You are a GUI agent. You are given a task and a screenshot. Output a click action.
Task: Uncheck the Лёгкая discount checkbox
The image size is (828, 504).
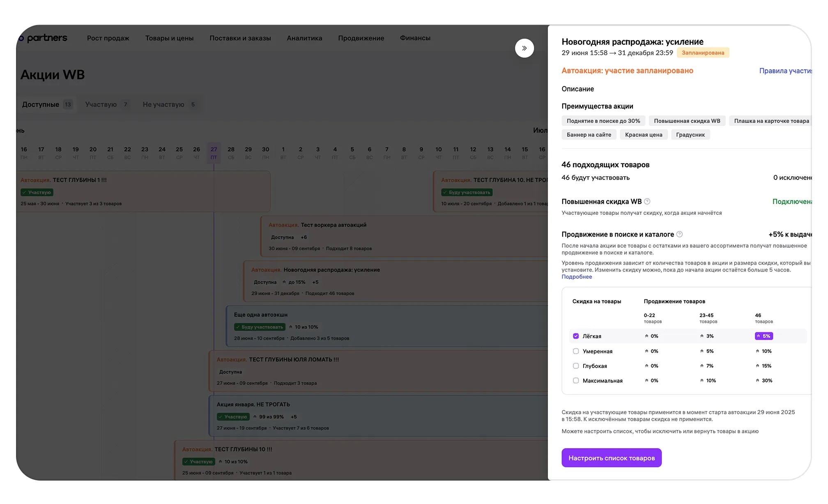(576, 336)
